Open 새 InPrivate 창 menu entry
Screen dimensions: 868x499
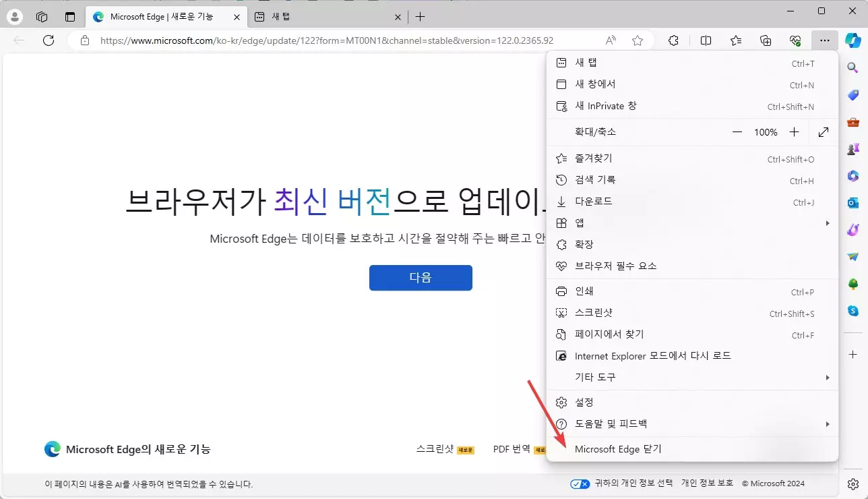(693, 107)
